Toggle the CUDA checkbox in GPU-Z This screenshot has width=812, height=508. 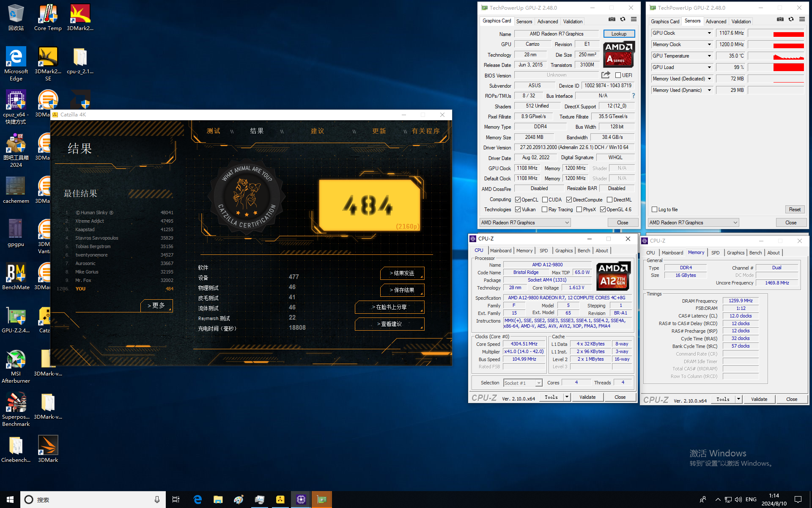pyautogui.click(x=545, y=200)
